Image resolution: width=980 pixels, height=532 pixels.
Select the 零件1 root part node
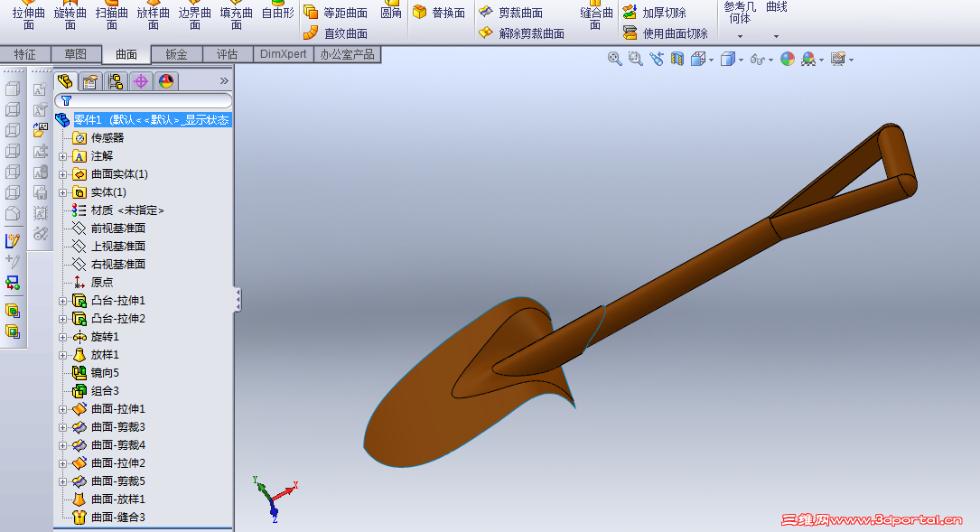point(152,119)
